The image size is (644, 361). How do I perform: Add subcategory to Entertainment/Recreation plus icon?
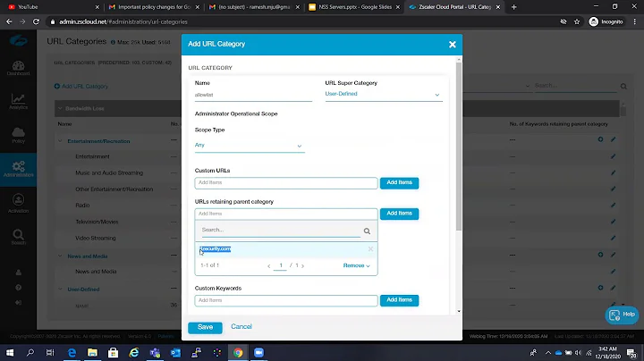tap(600, 139)
